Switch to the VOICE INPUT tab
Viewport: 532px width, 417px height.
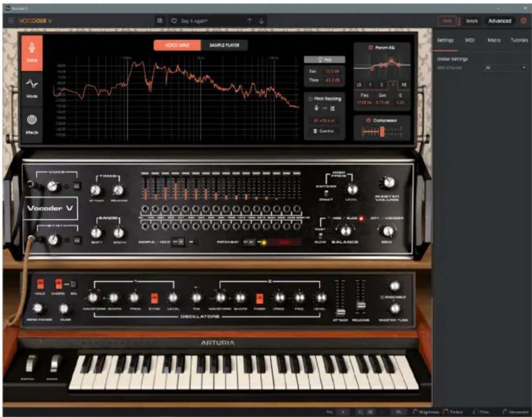(x=177, y=45)
